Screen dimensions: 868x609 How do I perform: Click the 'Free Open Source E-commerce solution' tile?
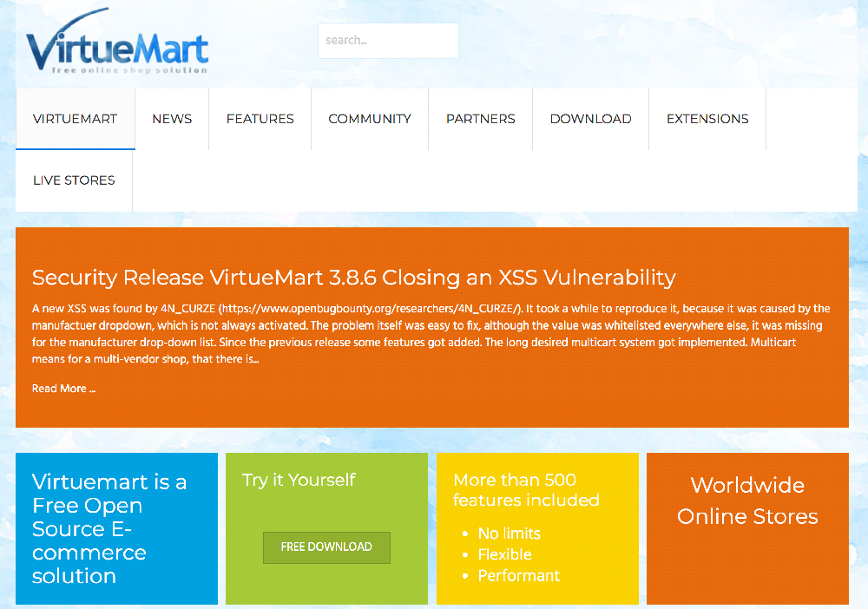[117, 528]
